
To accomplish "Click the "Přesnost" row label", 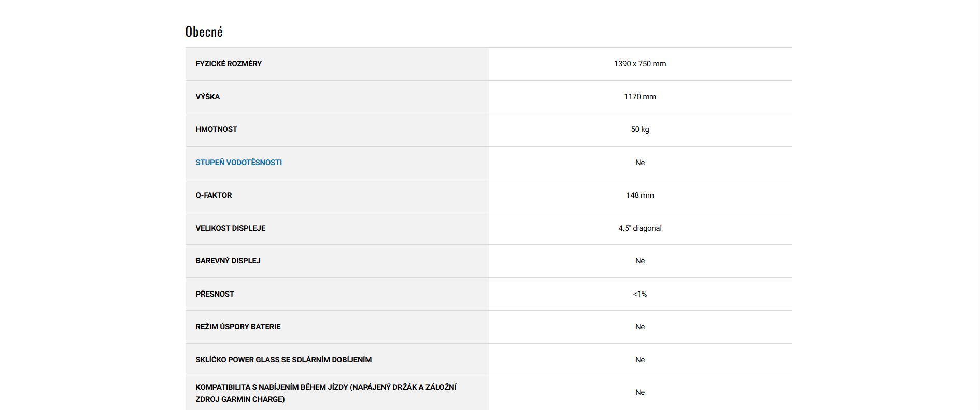I will coord(215,294).
